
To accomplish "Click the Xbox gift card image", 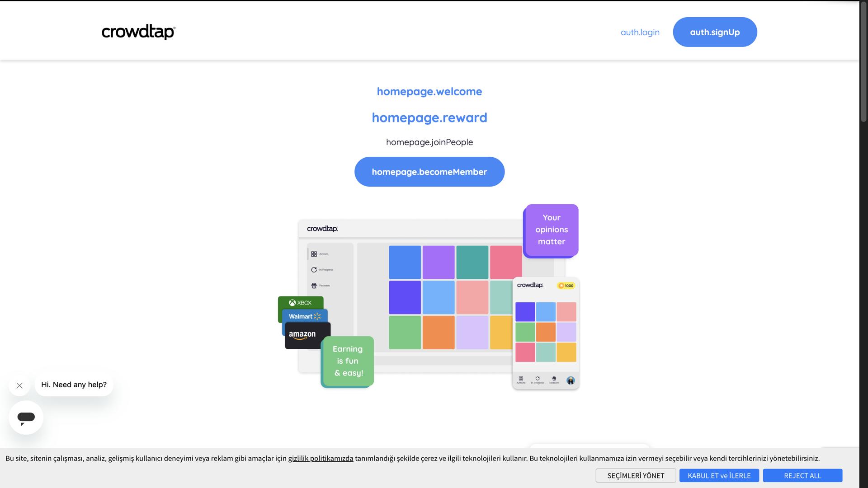I will pyautogui.click(x=301, y=303).
